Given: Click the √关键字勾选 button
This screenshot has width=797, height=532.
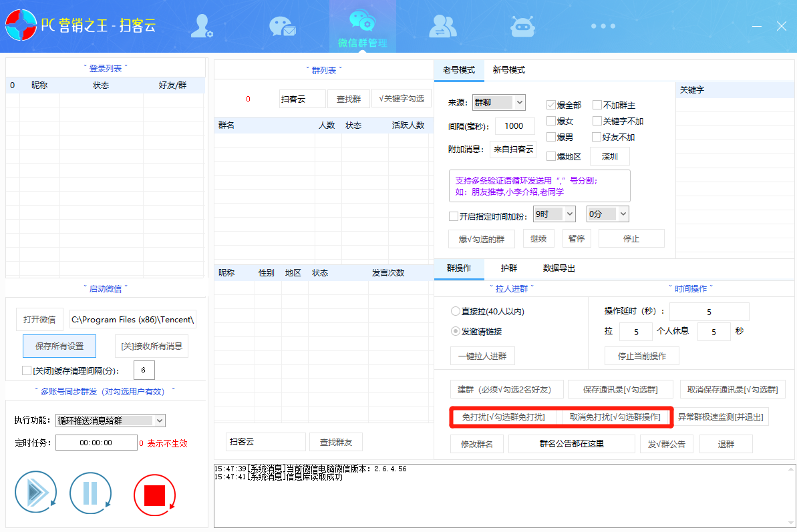Looking at the screenshot, I should click(402, 99).
